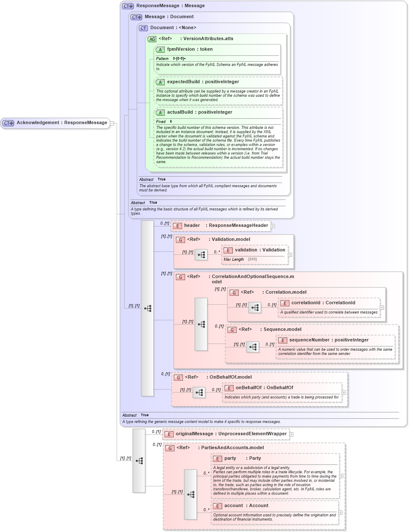Select the account : Account label
409x532 pixels.
click(246, 505)
